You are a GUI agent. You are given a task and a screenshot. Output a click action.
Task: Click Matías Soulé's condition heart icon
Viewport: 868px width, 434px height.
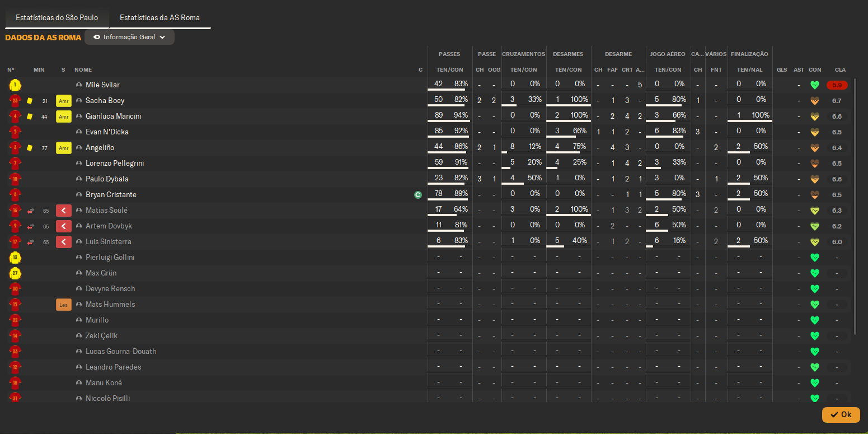pos(815,211)
